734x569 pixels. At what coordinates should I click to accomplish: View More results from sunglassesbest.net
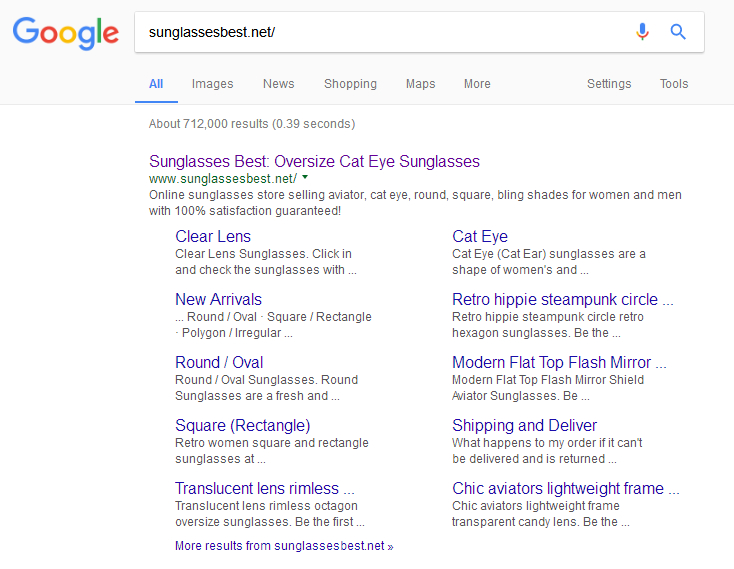point(284,546)
